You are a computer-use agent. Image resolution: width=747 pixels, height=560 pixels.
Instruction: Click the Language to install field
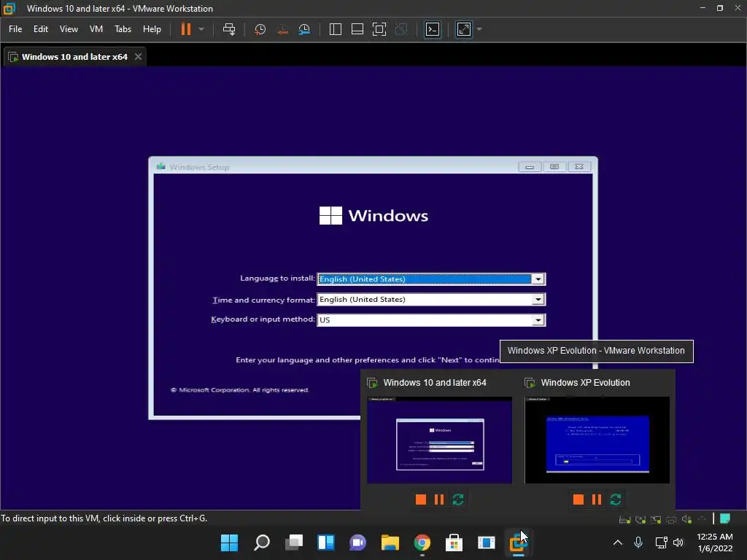[431, 279]
